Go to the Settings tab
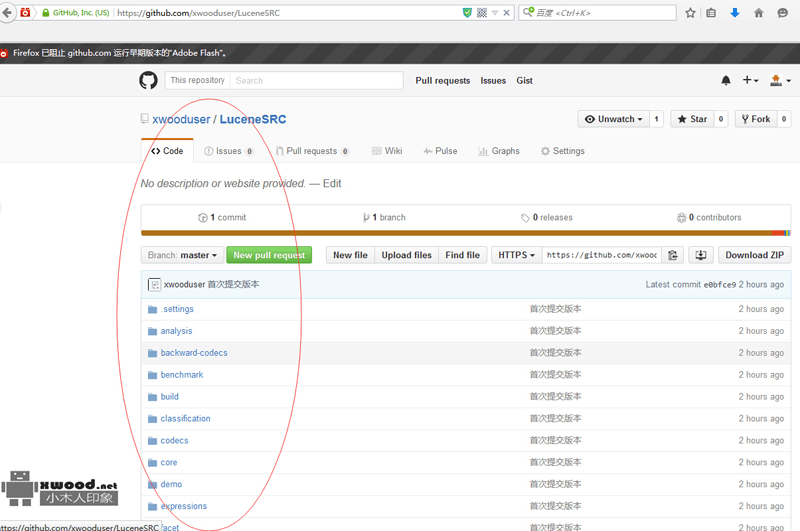The width and height of the screenshot is (800, 531). pos(562,151)
